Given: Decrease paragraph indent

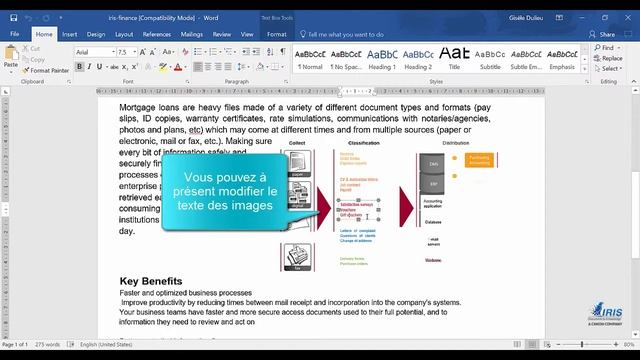Looking at the screenshot, I should point(246,52).
